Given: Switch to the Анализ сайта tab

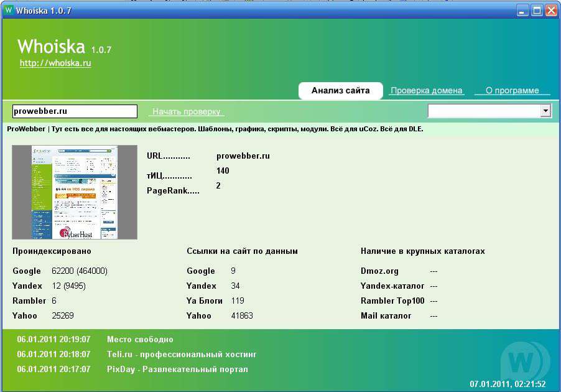Looking at the screenshot, I should coord(341,91).
